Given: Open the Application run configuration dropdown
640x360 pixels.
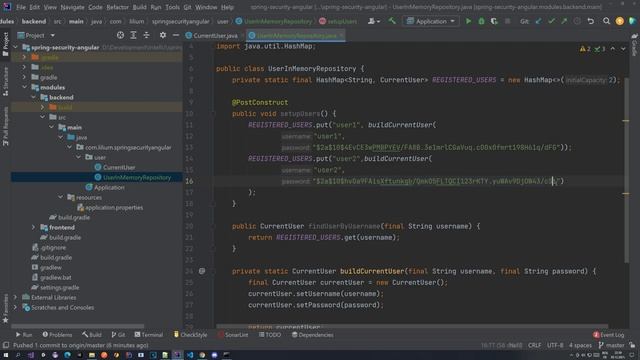Looking at the screenshot, I should [x=431, y=21].
